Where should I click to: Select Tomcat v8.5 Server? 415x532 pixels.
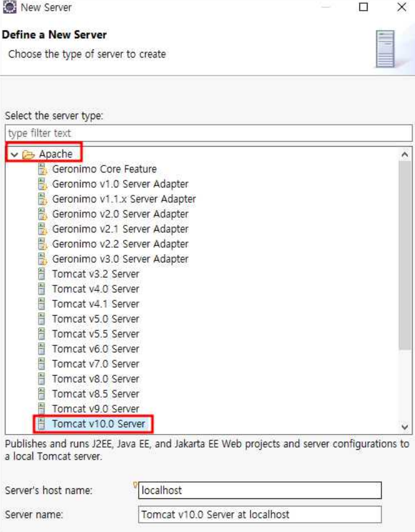click(96, 393)
